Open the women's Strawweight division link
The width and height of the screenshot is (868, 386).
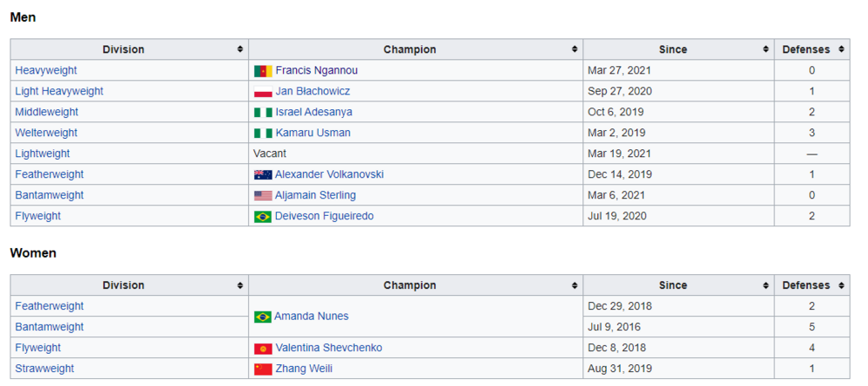44,370
